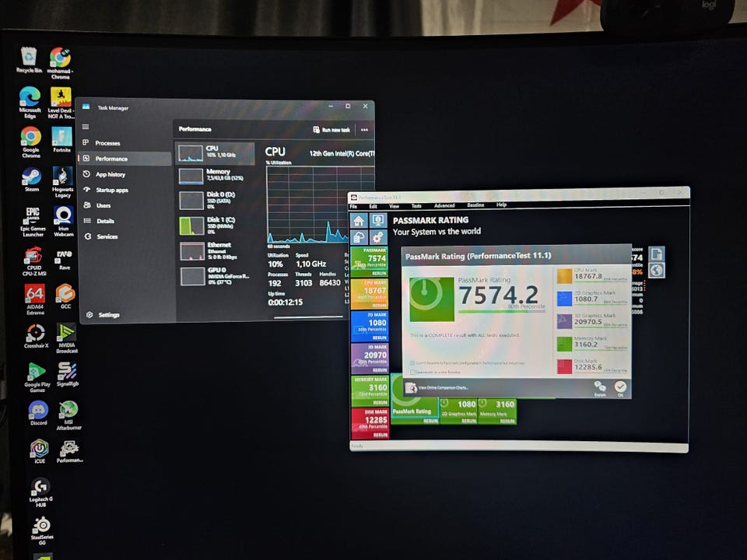Open Fortnite desktop icon
The width and height of the screenshot is (747, 560).
62,139
